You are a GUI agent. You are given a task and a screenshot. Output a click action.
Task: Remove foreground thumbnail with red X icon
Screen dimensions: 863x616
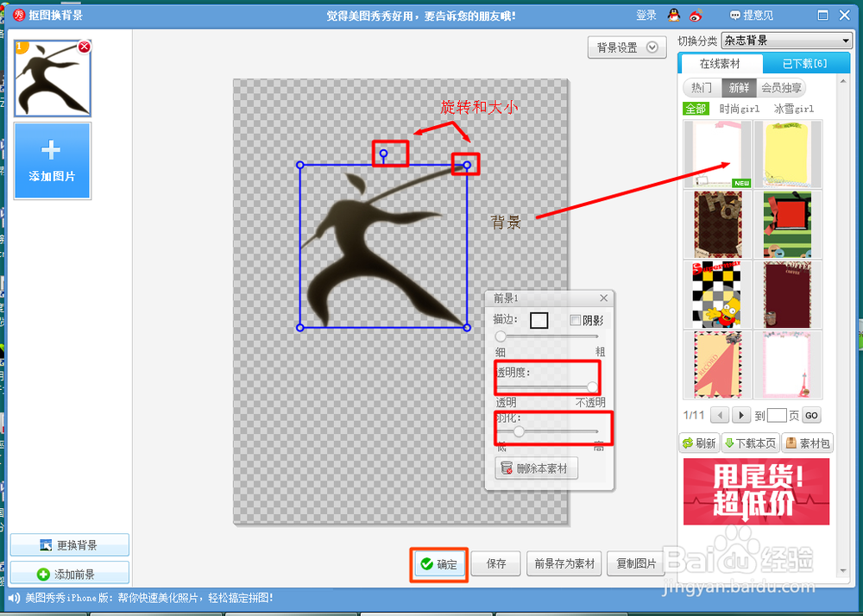pos(85,47)
